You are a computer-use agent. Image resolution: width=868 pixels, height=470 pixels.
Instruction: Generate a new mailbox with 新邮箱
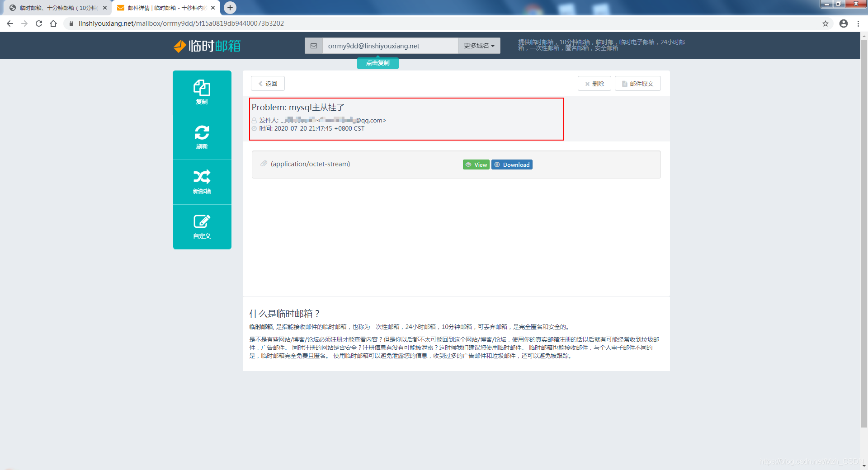coord(202,182)
